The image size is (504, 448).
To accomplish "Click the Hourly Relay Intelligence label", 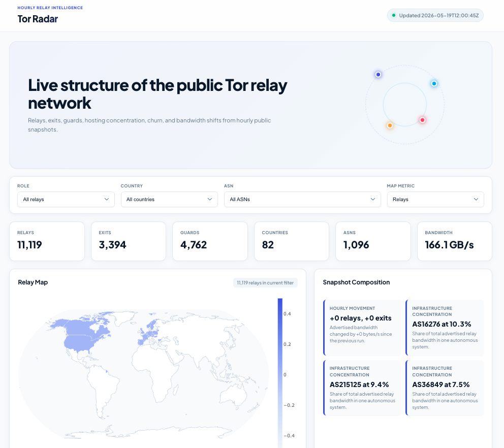I will (50, 8).
